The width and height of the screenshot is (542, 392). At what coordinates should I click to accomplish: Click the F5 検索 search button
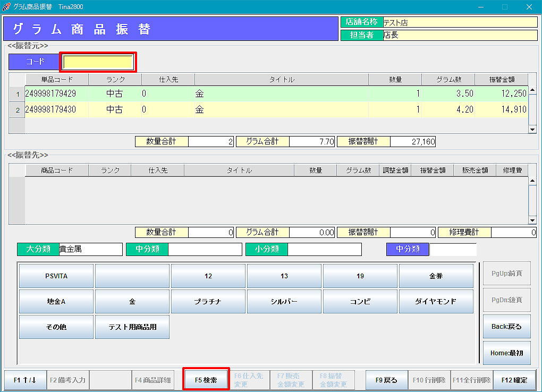point(206,380)
